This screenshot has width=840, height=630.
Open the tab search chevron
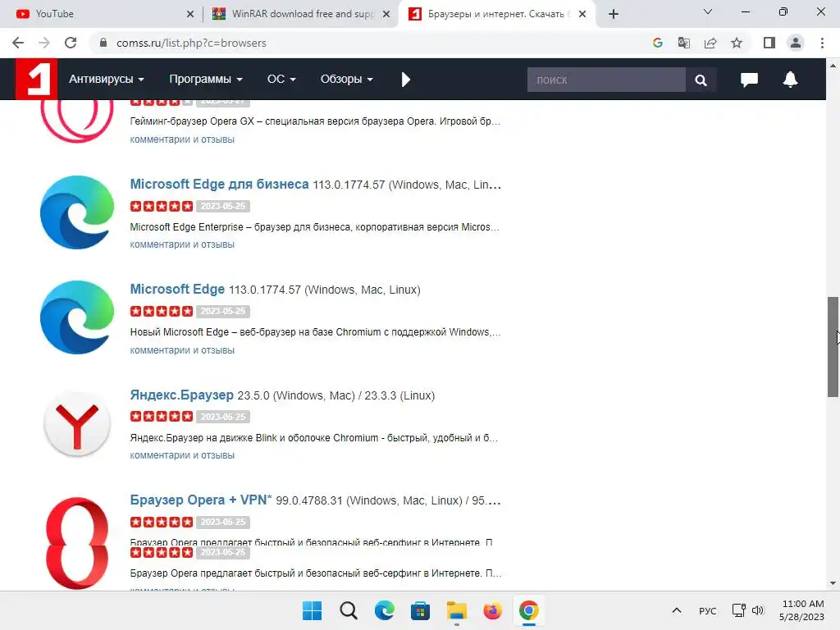coord(708,11)
